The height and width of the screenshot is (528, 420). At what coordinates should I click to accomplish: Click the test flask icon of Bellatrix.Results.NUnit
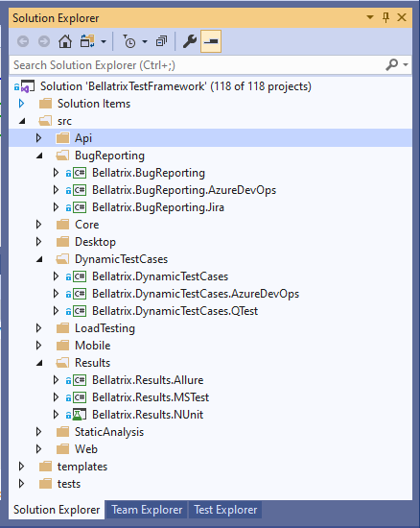pos(80,415)
